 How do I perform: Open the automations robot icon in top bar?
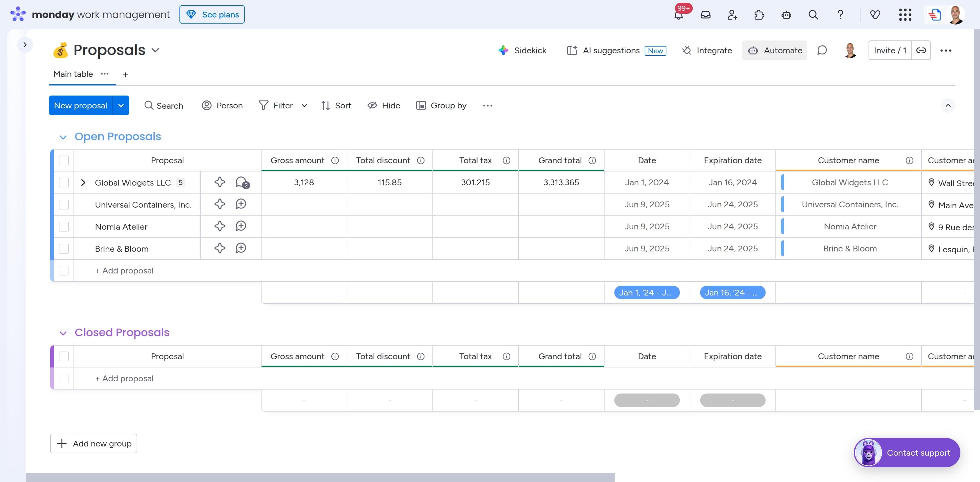point(786,15)
